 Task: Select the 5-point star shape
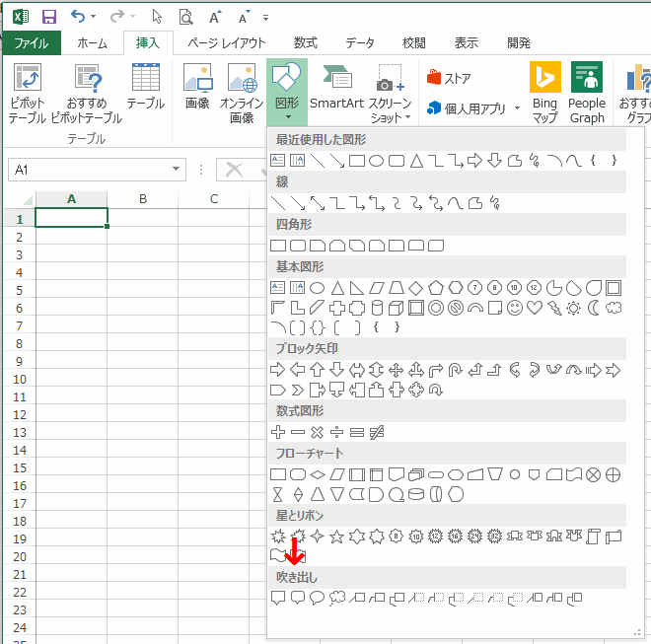click(336, 537)
